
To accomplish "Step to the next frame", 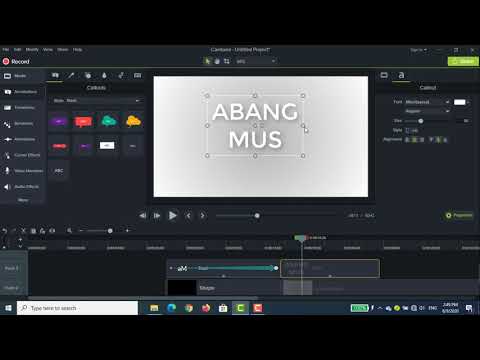I will [x=157, y=216].
